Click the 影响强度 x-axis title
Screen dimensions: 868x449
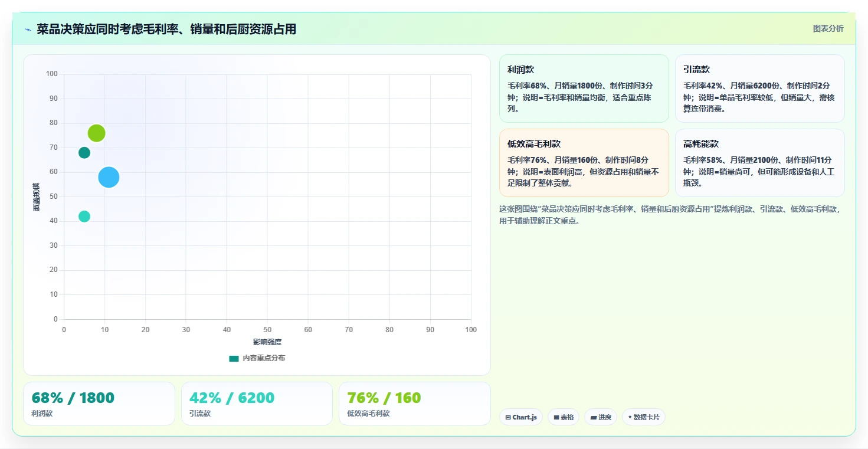pyautogui.click(x=267, y=342)
